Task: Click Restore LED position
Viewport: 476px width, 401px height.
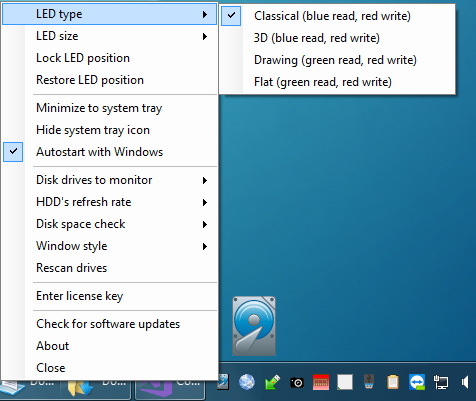Action: [109, 80]
